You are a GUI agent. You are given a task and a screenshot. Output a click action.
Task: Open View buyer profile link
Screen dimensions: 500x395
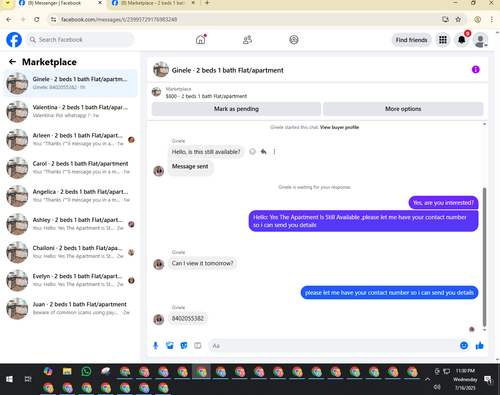[339, 127]
